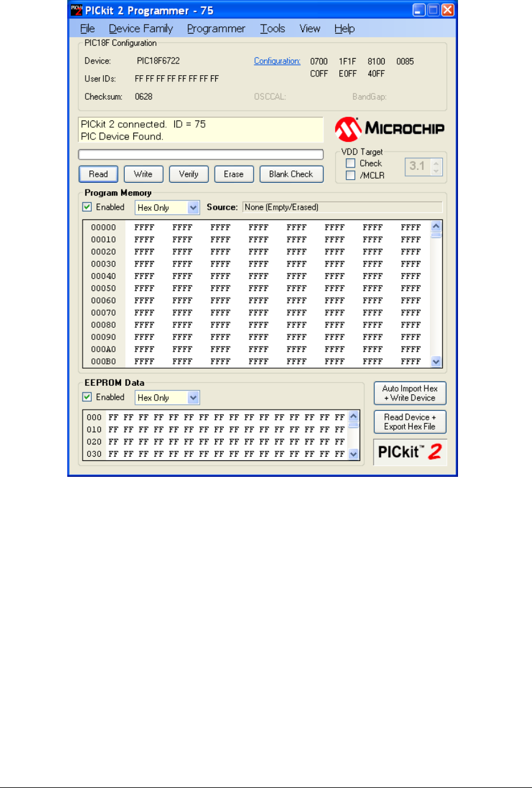Click the PICkit 2 title bar icon
The image size is (532, 788).
coord(76,10)
